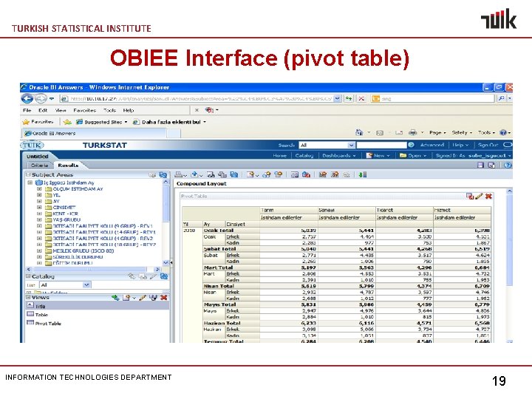Open the Help link in OBIEE header
This screenshot has height=399, width=532.
pyautogui.click(x=460, y=145)
